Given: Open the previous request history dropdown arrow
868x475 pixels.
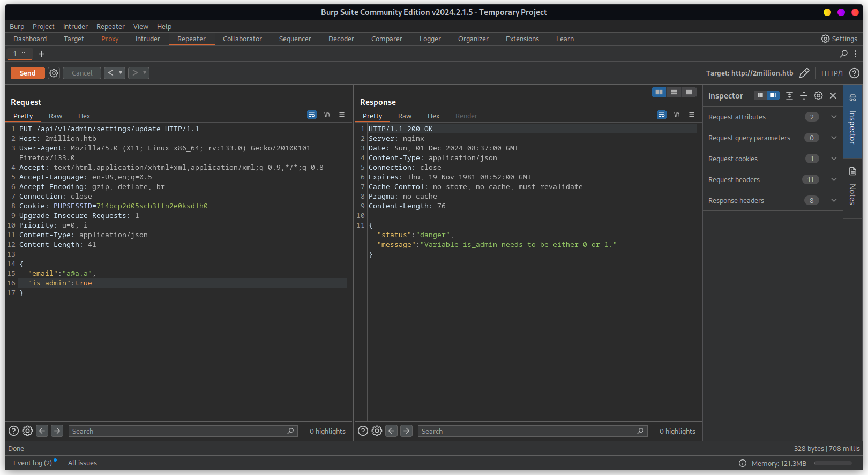Looking at the screenshot, I should tap(121, 73).
